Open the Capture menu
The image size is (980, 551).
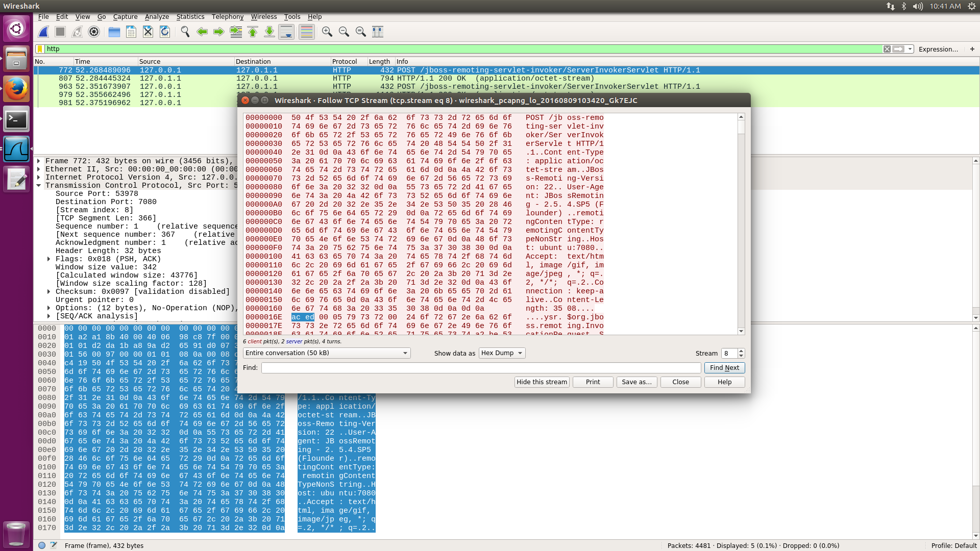pos(126,17)
